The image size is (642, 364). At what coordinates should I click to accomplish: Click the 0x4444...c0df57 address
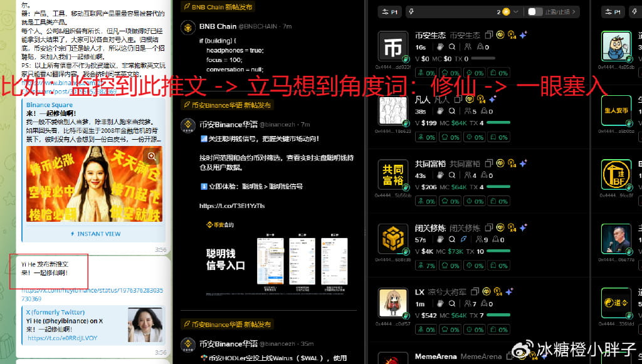point(392,324)
